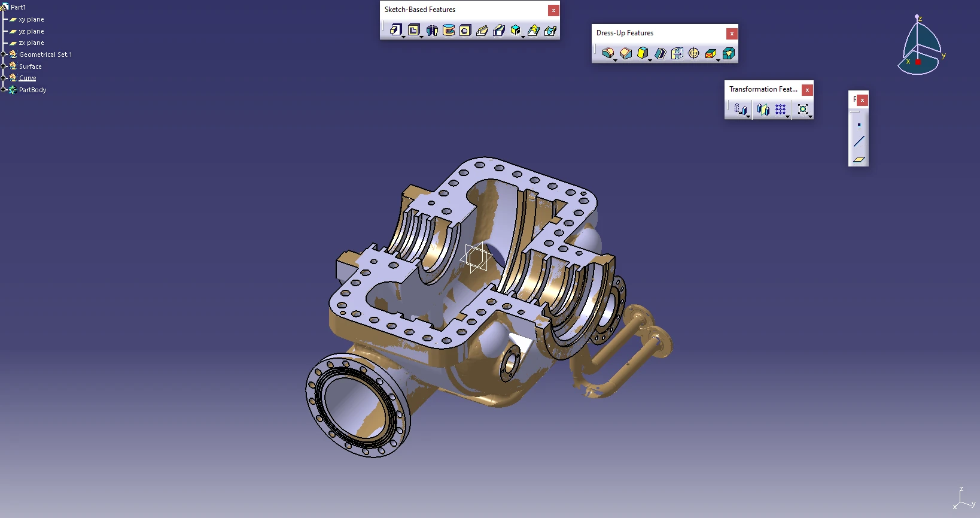Expand the PartBody tree node

[4, 90]
